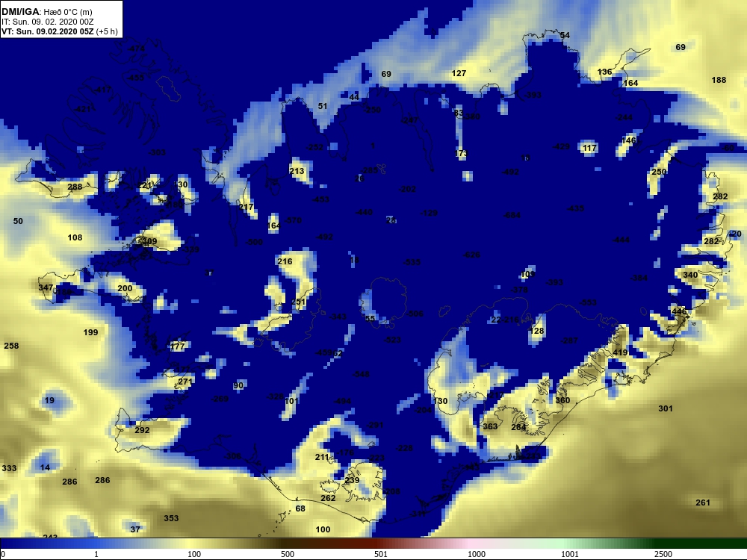
Task: Click the map value "353"
Action: (x=171, y=519)
